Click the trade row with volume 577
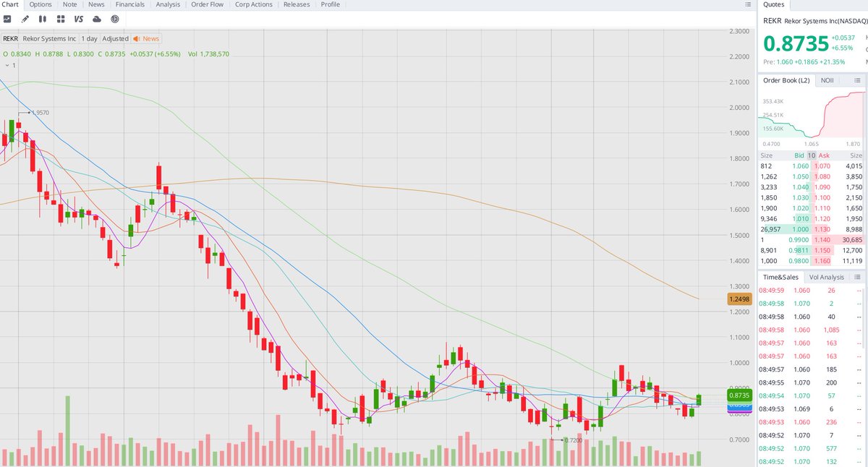868x467 pixels. tap(812, 448)
